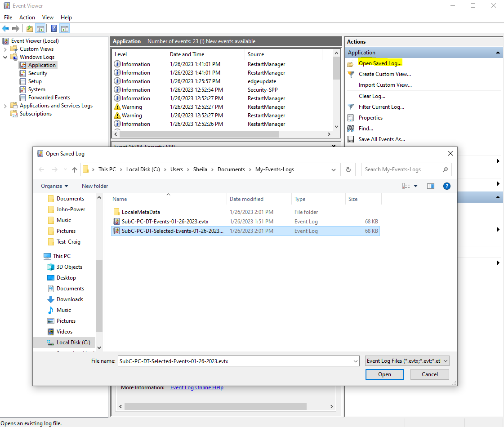504x427 pixels.
Task: Click the Find binoculars icon
Action: tap(351, 129)
